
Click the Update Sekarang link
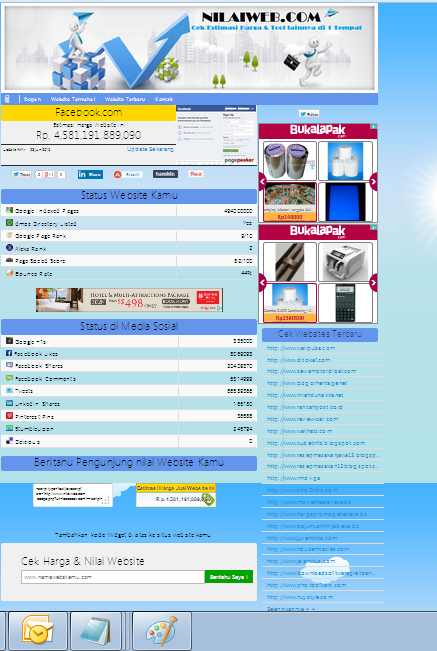pyautogui.click(x=150, y=149)
